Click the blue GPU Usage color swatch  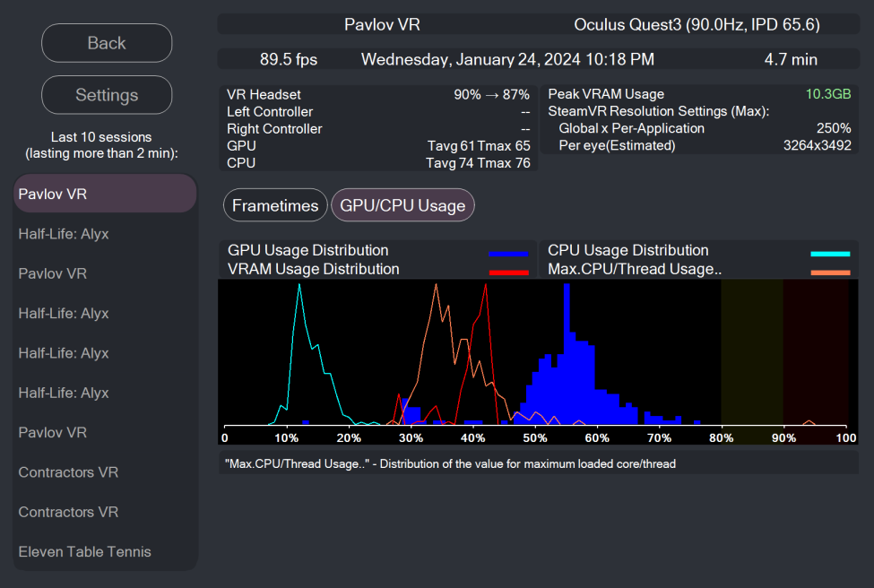509,253
